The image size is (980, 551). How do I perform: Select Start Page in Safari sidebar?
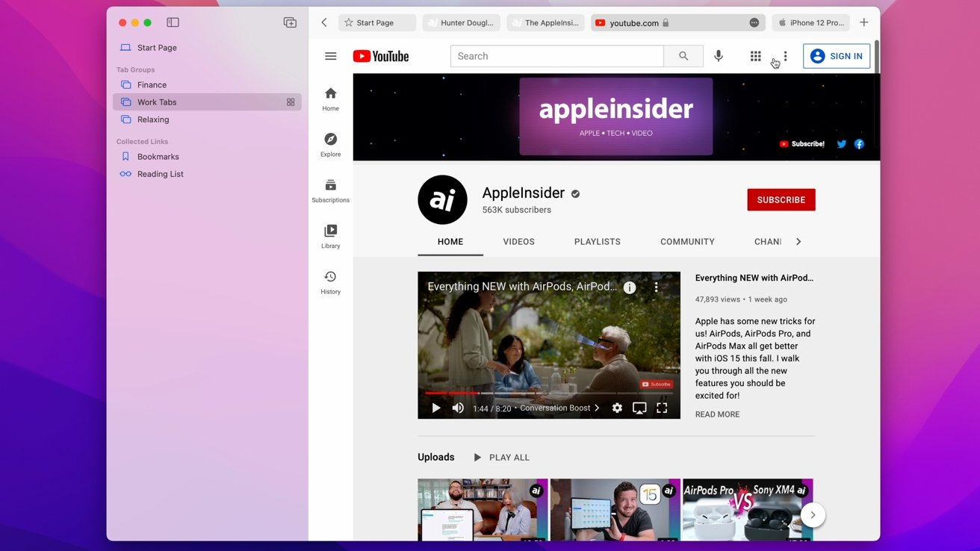pyautogui.click(x=207, y=48)
